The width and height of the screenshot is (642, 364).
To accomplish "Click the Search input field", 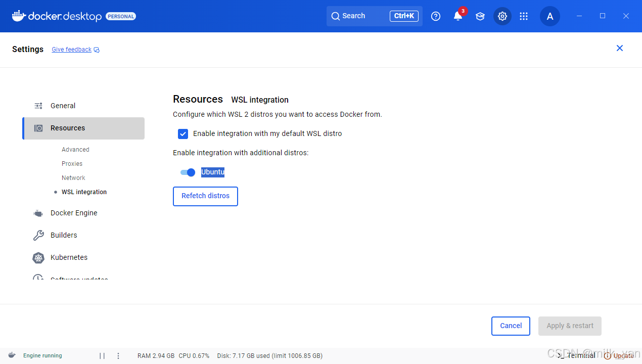I will [x=374, y=16].
